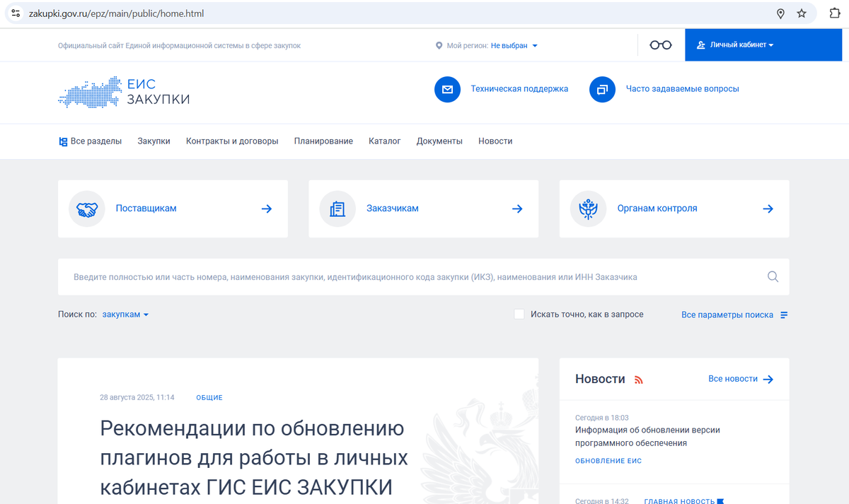Click the ЕИС ЗАКУПКИ logo
Image resolution: width=849 pixels, height=504 pixels.
pos(124,92)
